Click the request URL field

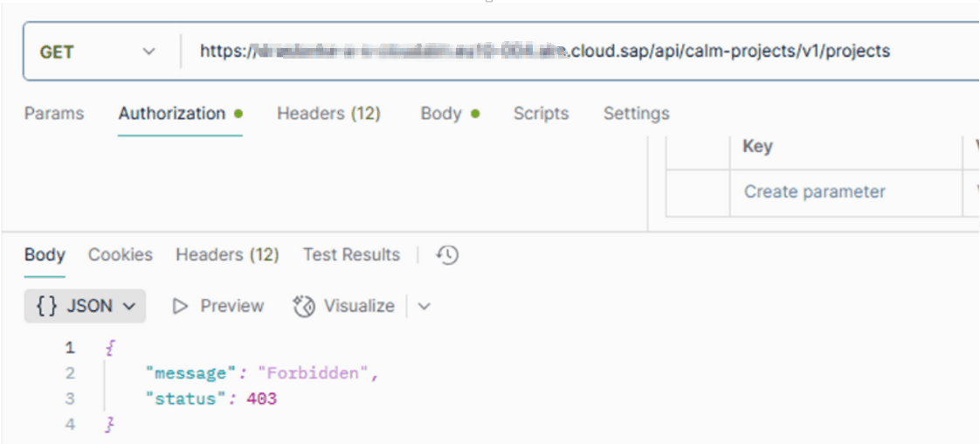click(581, 52)
